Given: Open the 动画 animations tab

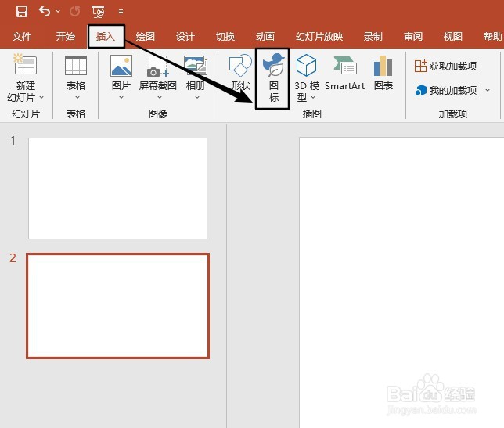Looking at the screenshot, I should coord(265,36).
